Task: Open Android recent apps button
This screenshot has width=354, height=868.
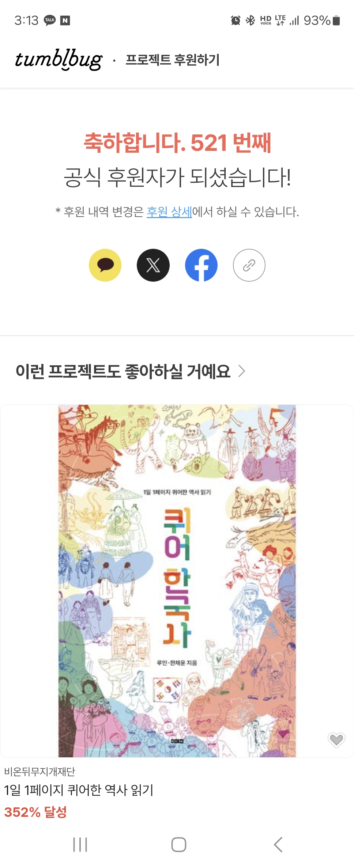Action: (x=80, y=845)
